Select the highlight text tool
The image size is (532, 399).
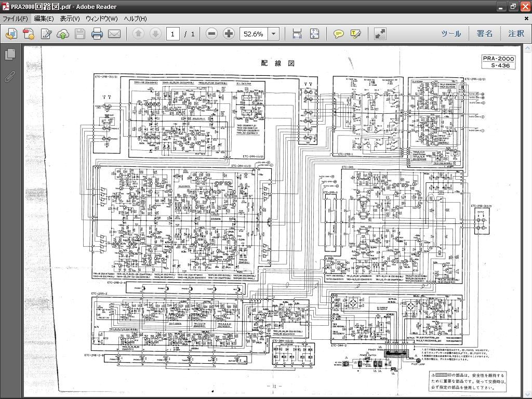pyautogui.click(x=355, y=34)
